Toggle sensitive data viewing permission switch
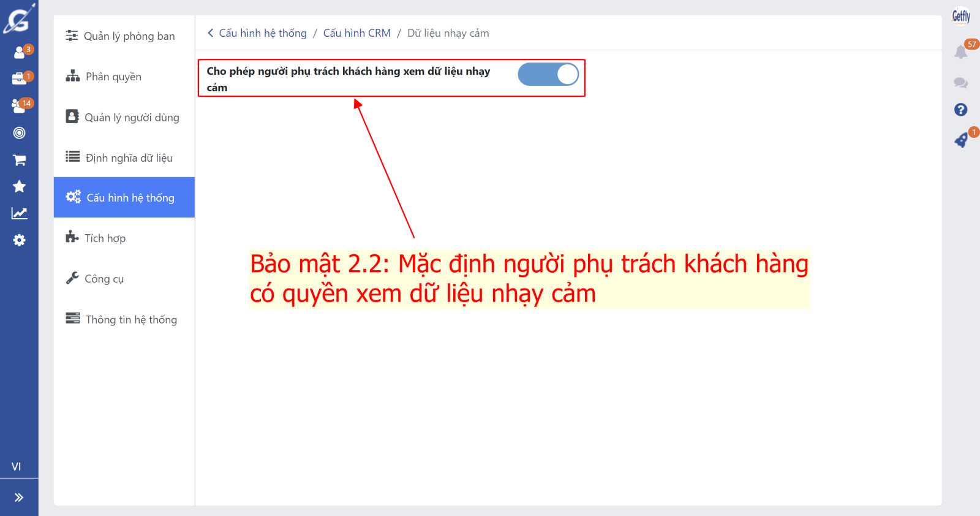The width and height of the screenshot is (980, 516). click(548, 75)
